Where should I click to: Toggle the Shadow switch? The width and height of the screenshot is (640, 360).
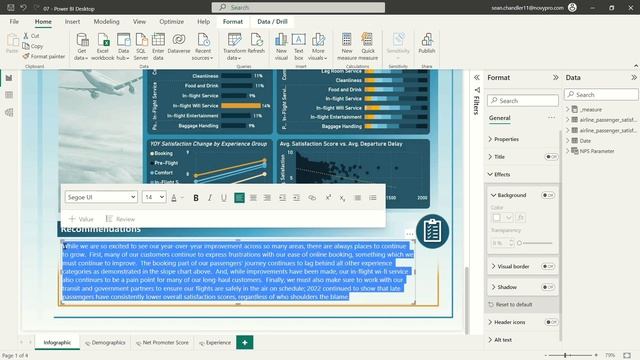548,287
